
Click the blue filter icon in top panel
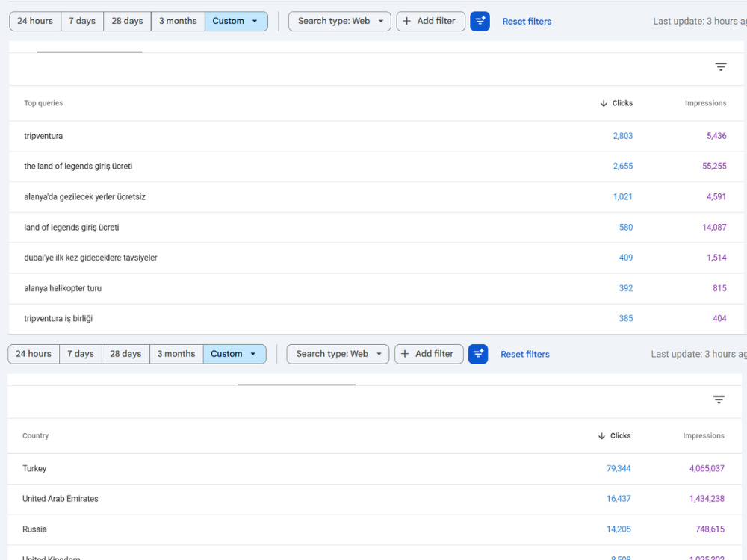point(480,22)
